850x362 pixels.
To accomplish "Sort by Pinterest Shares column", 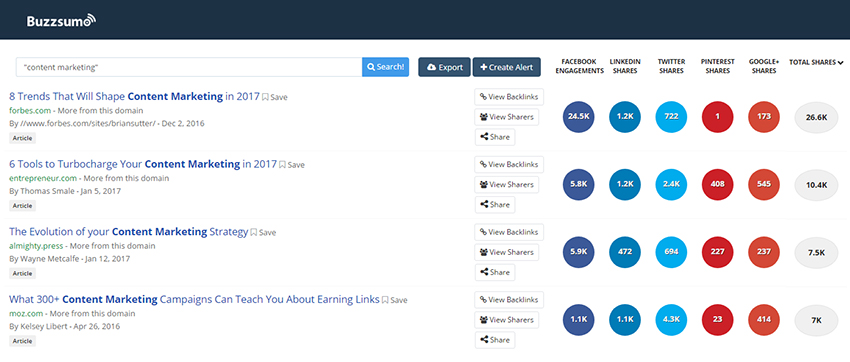I will point(718,67).
